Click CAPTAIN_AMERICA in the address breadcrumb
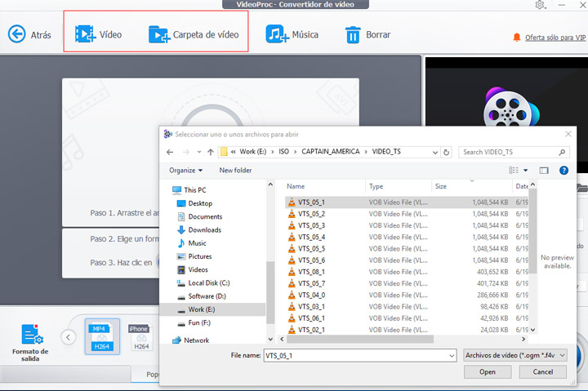The width and height of the screenshot is (588, 391). 331,152
